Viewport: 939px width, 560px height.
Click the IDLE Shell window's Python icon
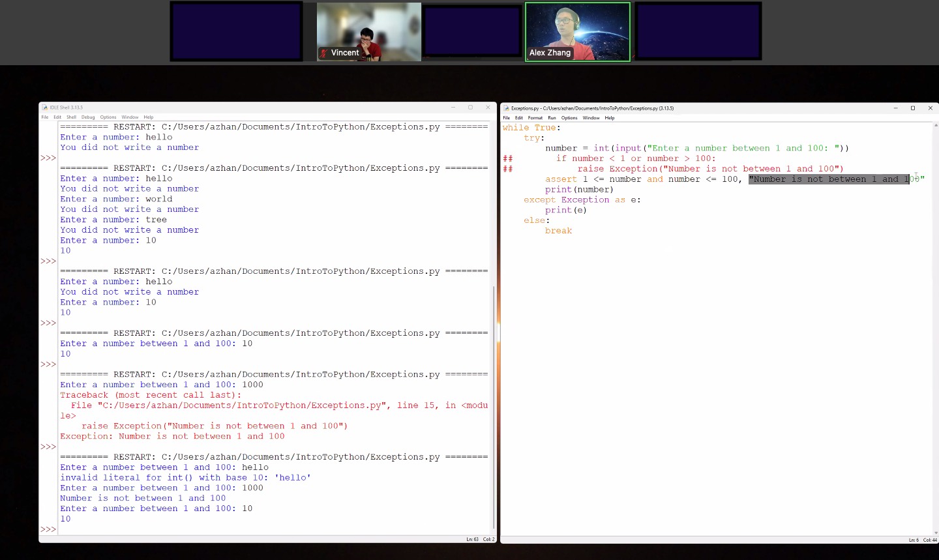pos(45,108)
